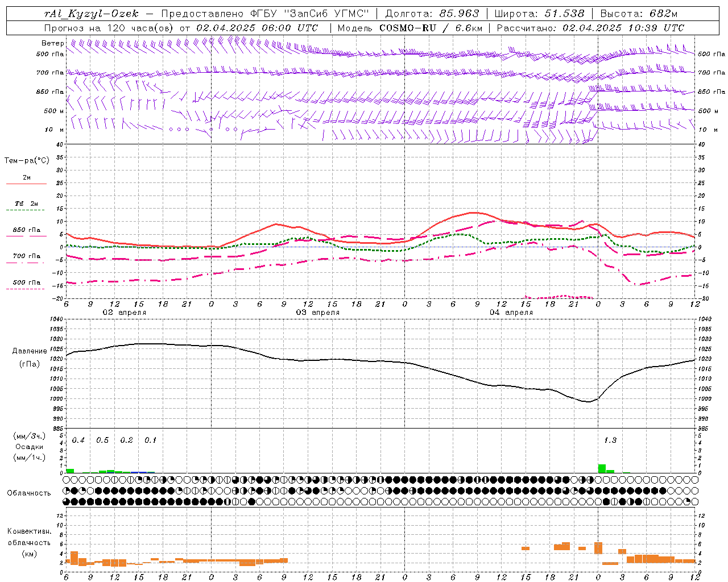Click the tallest green precipitation bar near 1.3
Viewport: 728px width, 582px height.
pyautogui.click(x=602, y=468)
